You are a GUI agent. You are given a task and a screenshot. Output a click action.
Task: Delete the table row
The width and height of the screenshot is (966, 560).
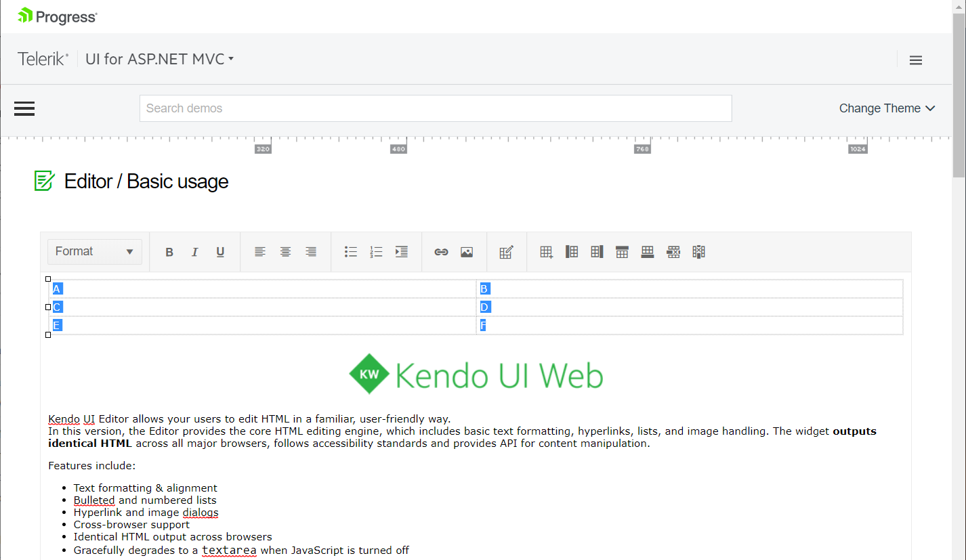point(673,252)
